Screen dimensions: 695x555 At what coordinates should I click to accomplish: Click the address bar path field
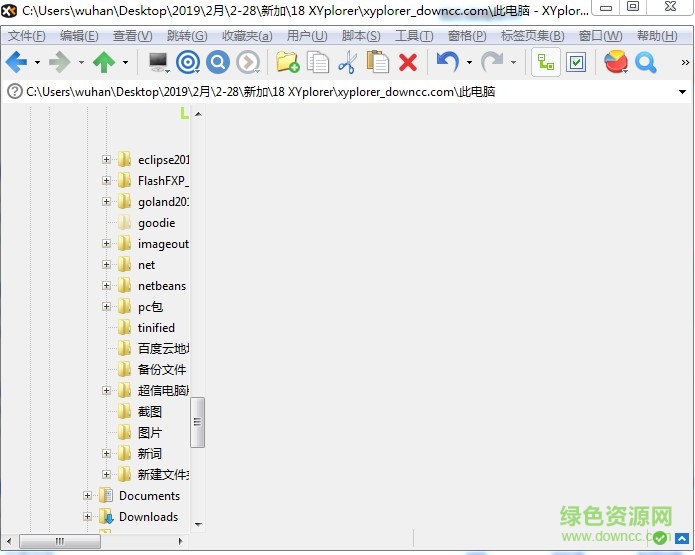click(x=300, y=92)
